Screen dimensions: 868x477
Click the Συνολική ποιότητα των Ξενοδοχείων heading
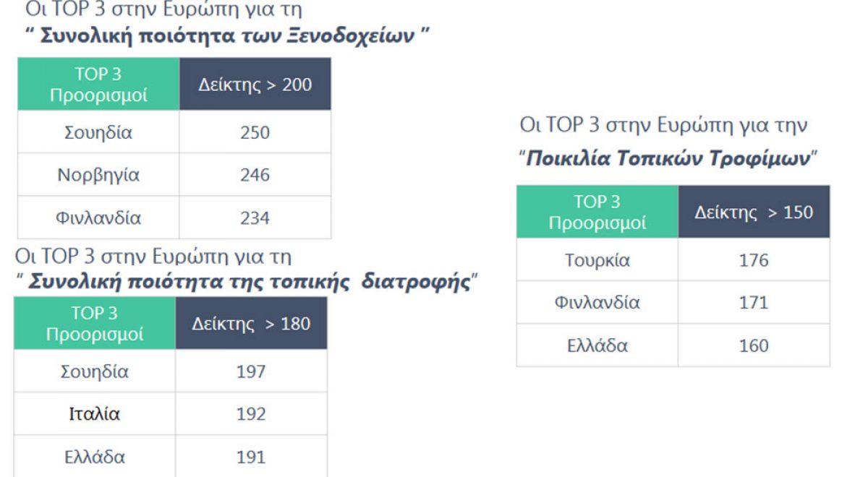click(228, 37)
